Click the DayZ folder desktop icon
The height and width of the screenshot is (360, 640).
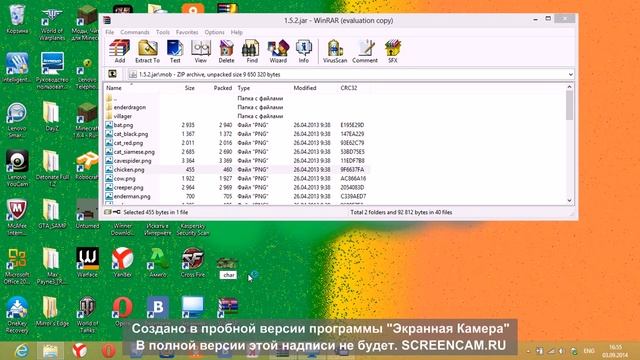51,116
